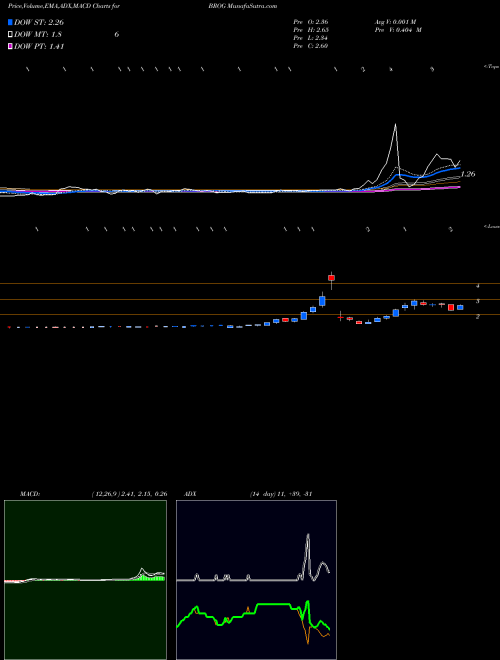
Task: Click the 'ADX' panel heading
Action: 190,494
